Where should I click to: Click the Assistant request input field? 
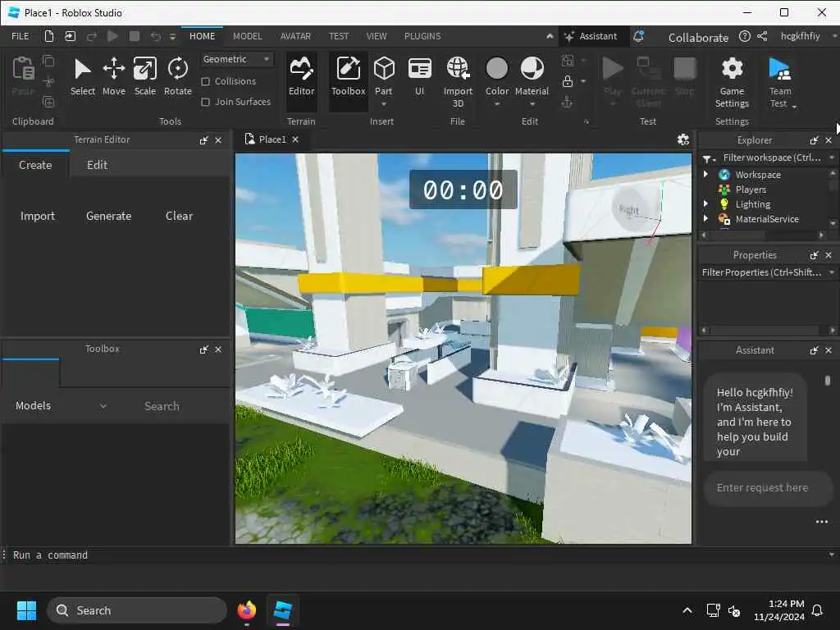767,488
